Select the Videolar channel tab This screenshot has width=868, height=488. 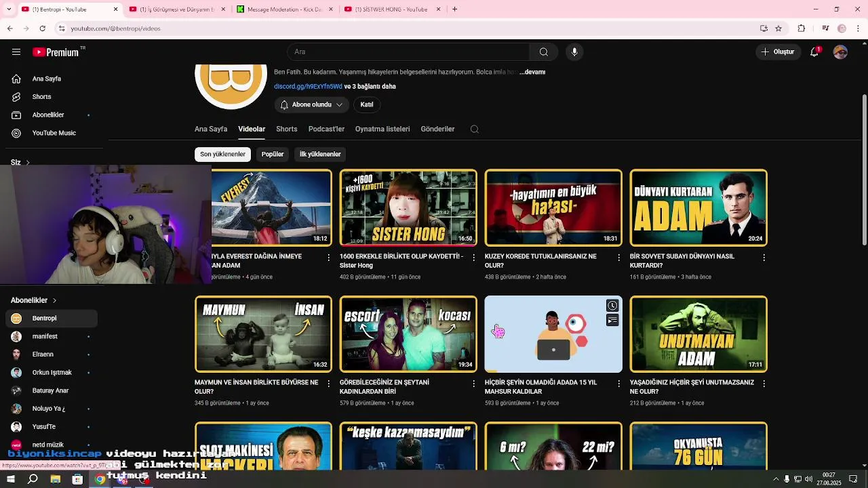coord(252,129)
